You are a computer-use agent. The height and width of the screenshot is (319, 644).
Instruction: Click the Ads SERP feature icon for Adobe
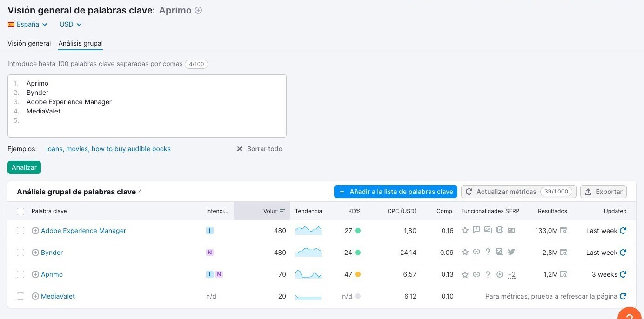tap(511, 230)
